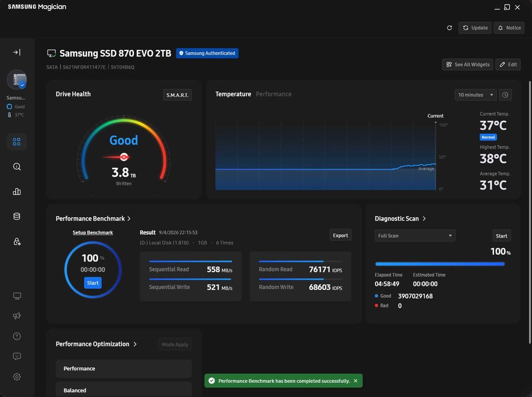The image size is (532, 397).
Task: Click the green checkmark in the success toast
Action: pos(212,381)
